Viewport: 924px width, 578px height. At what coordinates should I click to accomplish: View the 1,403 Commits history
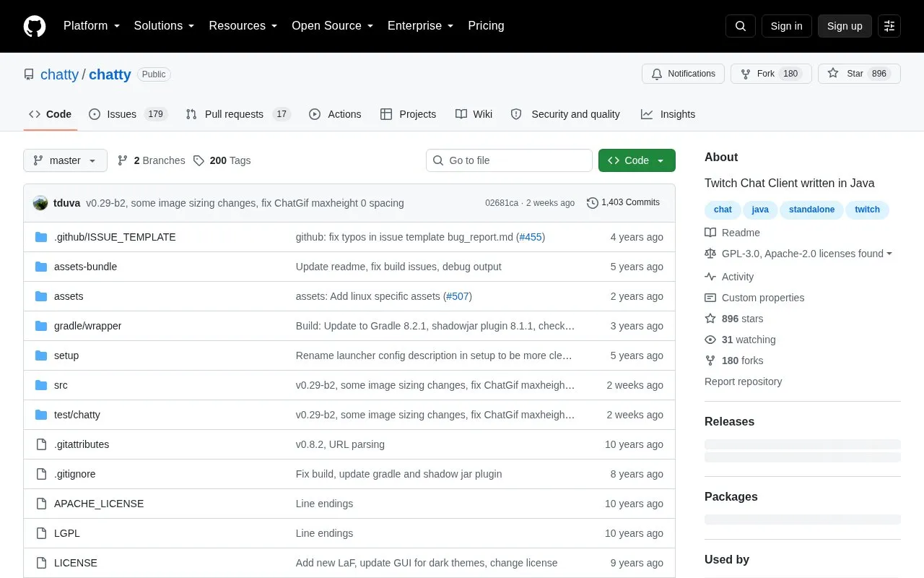tap(624, 203)
